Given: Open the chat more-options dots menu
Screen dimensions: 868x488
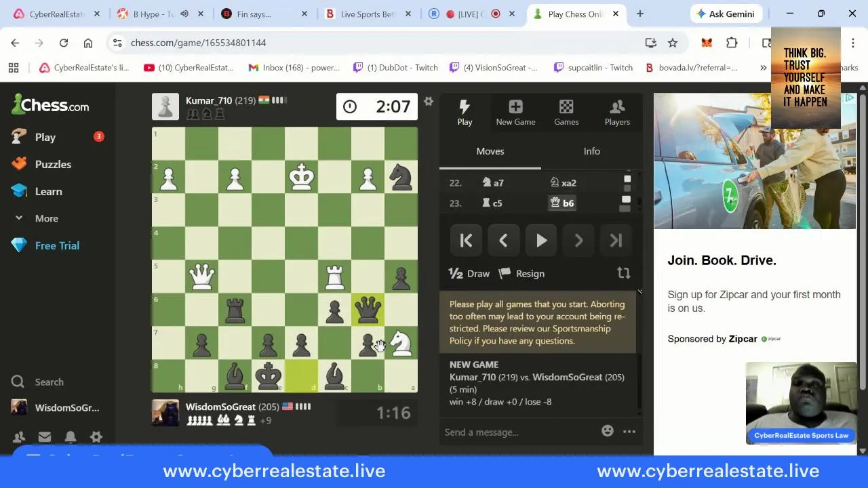Looking at the screenshot, I should pos(629,431).
